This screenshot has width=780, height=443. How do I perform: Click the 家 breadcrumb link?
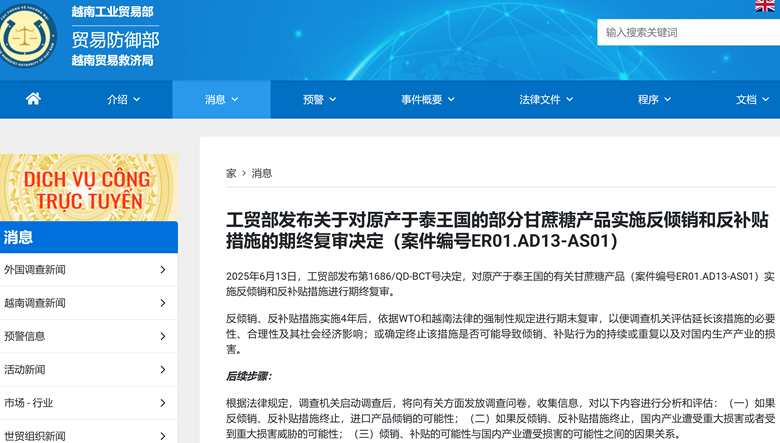point(231,173)
